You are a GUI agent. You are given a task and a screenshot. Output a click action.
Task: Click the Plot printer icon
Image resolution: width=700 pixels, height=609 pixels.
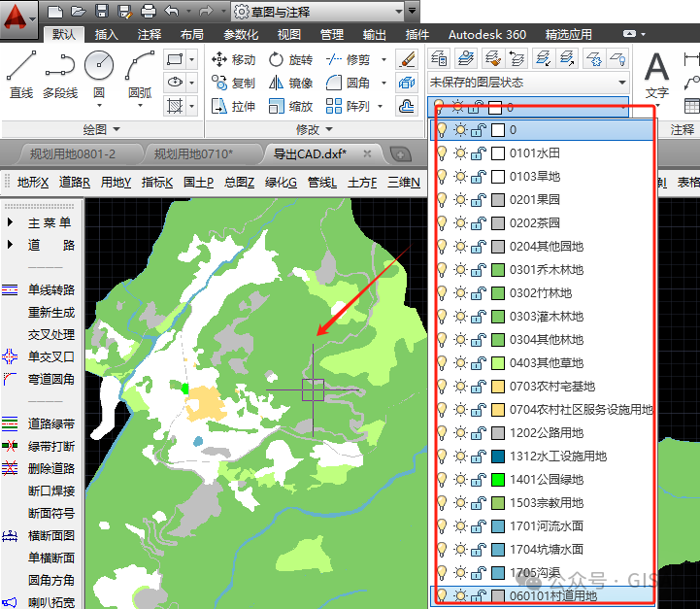(x=149, y=11)
